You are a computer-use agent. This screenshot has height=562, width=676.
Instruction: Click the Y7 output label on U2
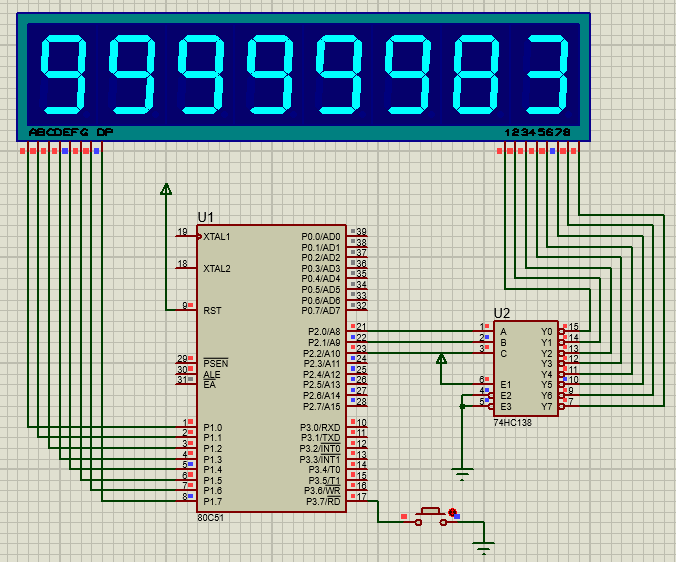(x=547, y=406)
